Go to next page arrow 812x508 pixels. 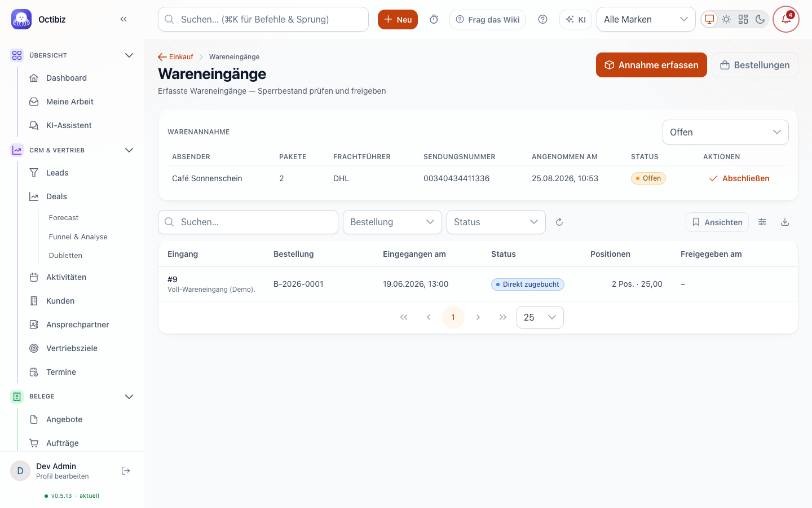coord(478,317)
